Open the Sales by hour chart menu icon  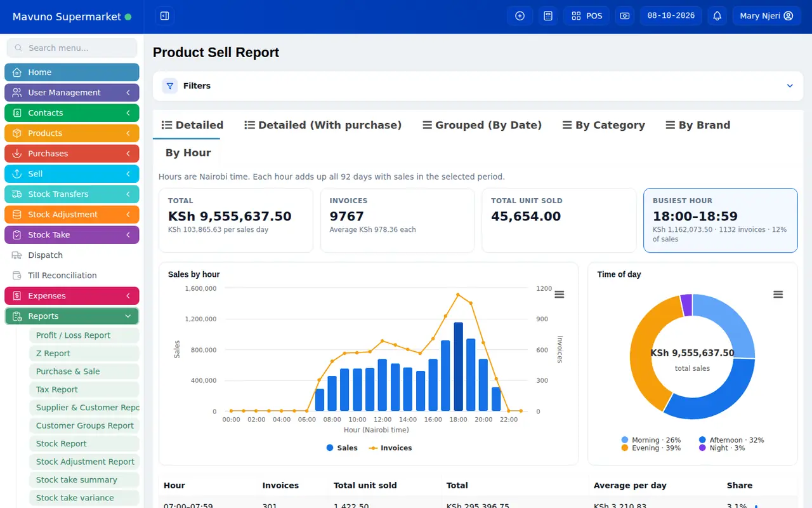tap(560, 295)
